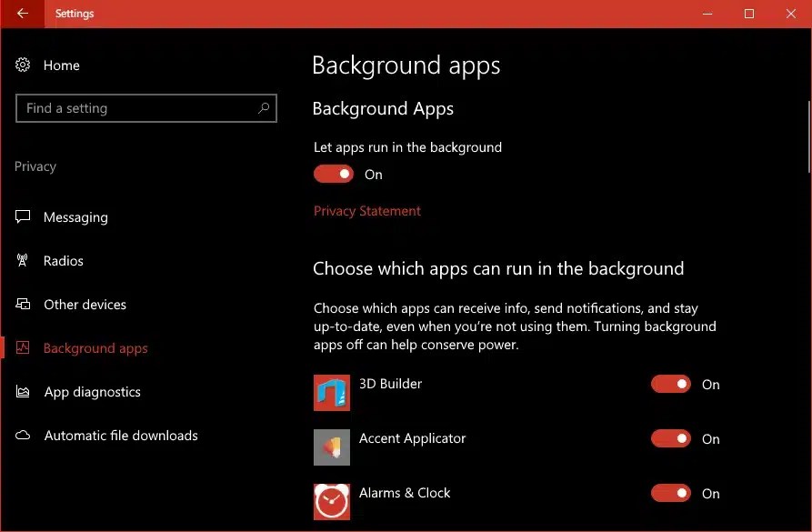The width and height of the screenshot is (812, 532).
Task: Disable letting apps run in the background
Action: (x=333, y=173)
